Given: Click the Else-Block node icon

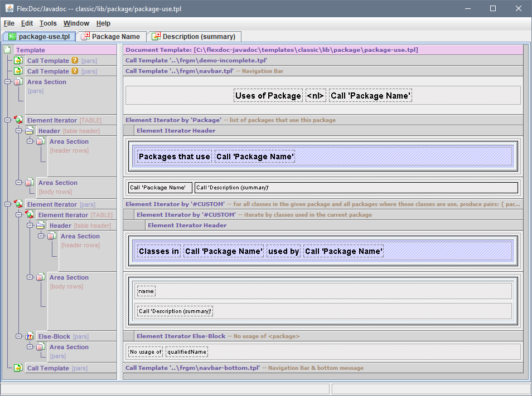Looking at the screenshot, I should point(29,336).
